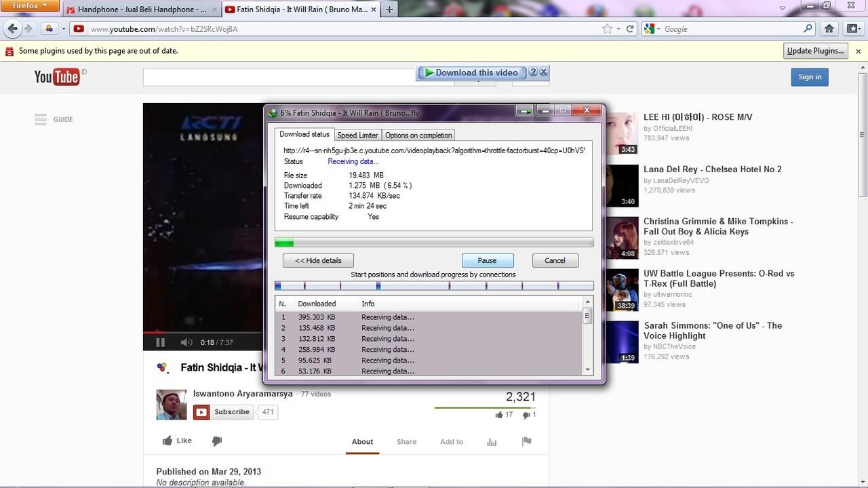868x488 pixels.
Task: Click IDM title bar green arrow button
Action: click(x=525, y=110)
